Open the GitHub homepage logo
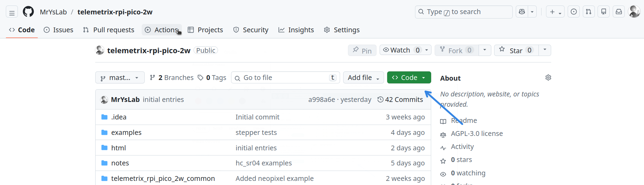 (28, 12)
